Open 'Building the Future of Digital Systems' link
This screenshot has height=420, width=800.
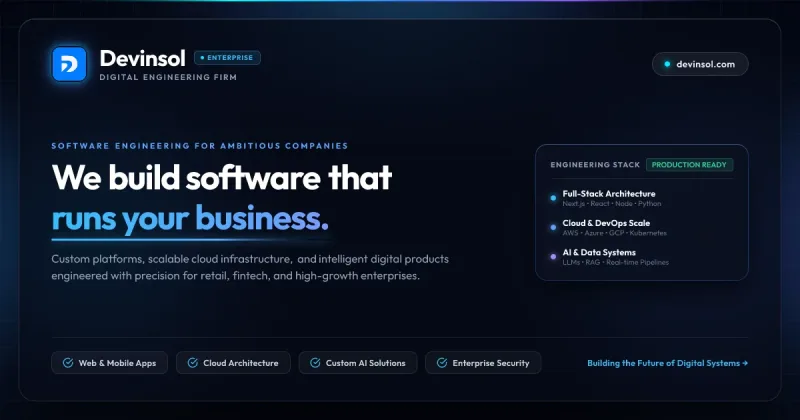tap(667, 363)
